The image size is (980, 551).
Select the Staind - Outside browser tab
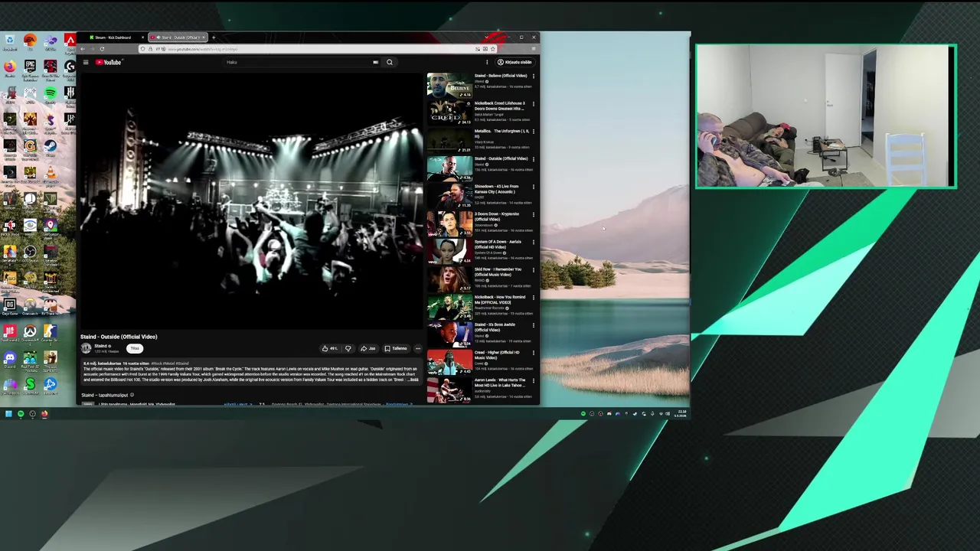coord(177,37)
